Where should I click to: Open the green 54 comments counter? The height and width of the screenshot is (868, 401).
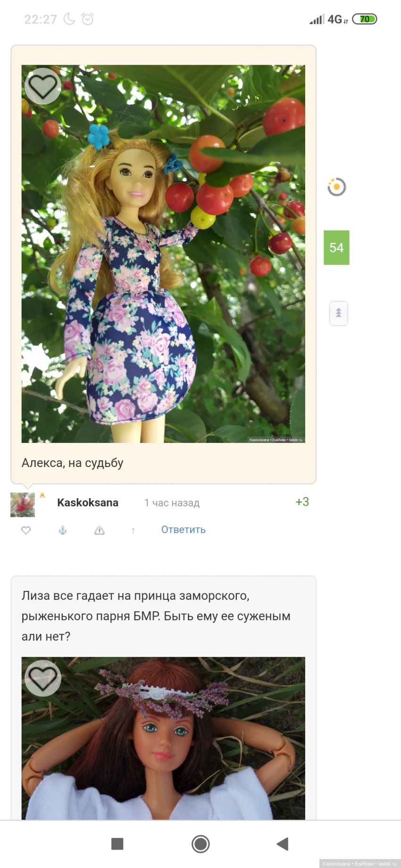point(336,247)
